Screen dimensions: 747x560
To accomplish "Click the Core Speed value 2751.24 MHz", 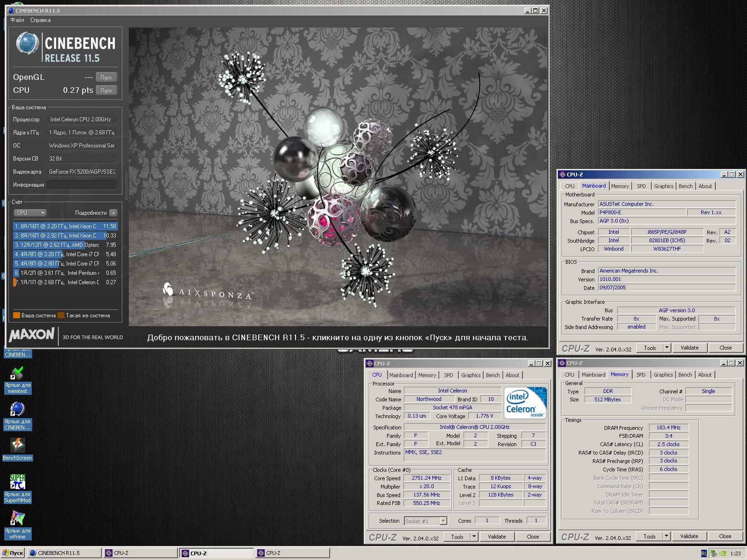I will pyautogui.click(x=427, y=478).
